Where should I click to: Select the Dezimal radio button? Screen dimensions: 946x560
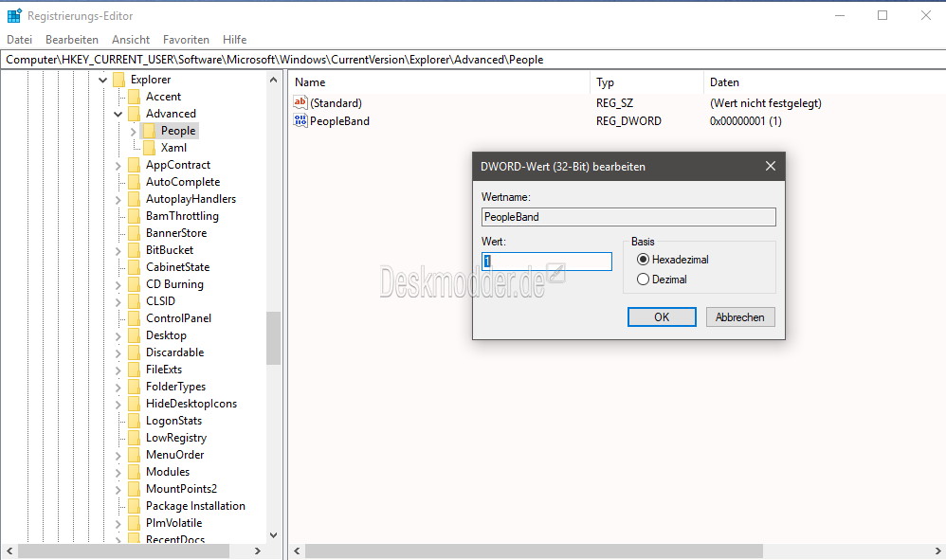643,280
